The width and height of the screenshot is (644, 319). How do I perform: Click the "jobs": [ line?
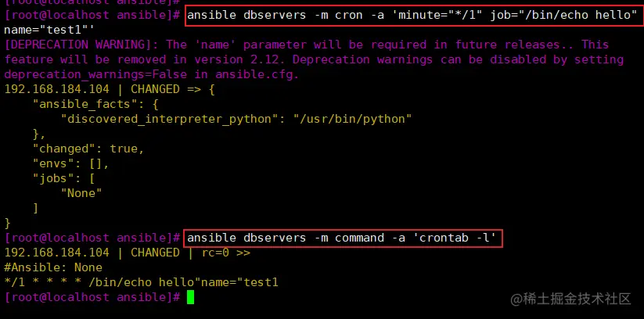(64, 178)
